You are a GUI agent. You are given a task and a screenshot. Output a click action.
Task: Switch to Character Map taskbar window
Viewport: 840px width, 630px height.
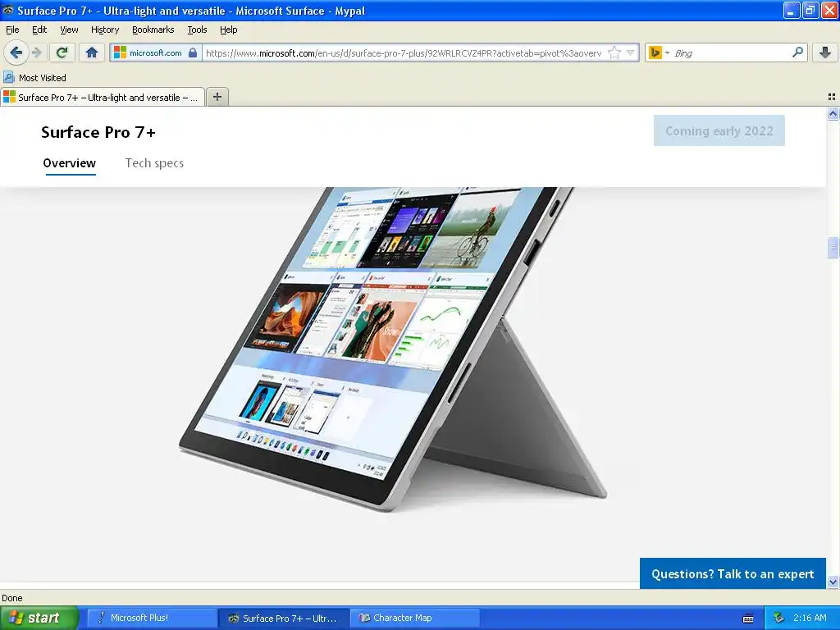click(x=415, y=618)
